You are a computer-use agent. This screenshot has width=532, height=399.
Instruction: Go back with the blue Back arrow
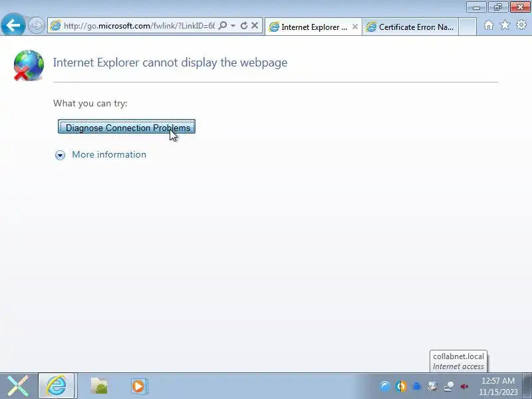pyautogui.click(x=13, y=25)
